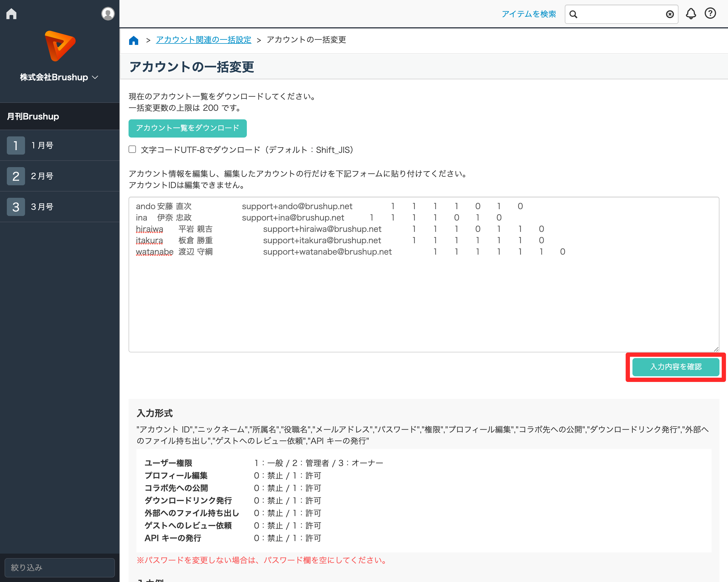Click inside the account data textarea
Screen dimensions: 728x582
424,274
